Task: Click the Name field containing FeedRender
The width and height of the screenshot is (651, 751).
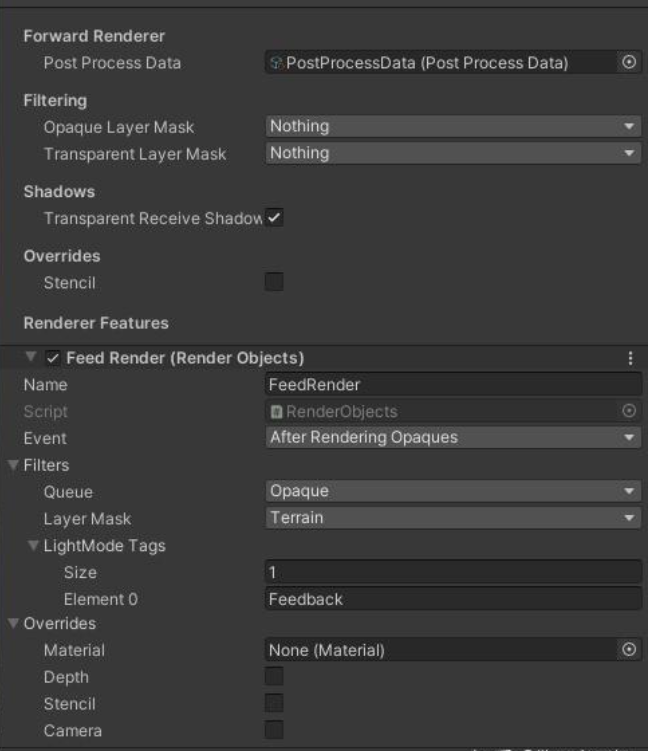Action: pyautogui.click(x=452, y=384)
